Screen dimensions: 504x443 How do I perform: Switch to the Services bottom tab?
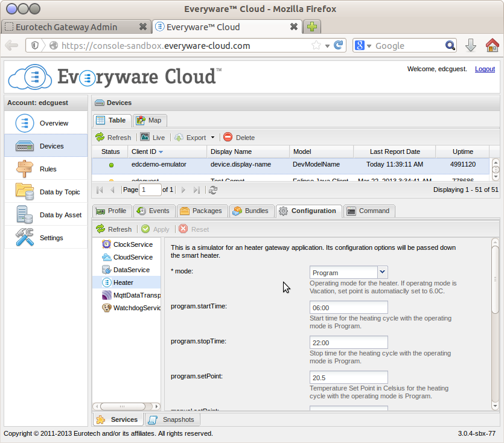(118, 419)
